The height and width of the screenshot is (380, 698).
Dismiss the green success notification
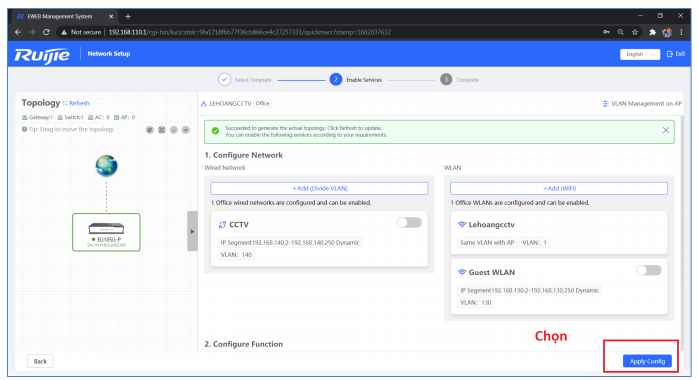click(666, 130)
